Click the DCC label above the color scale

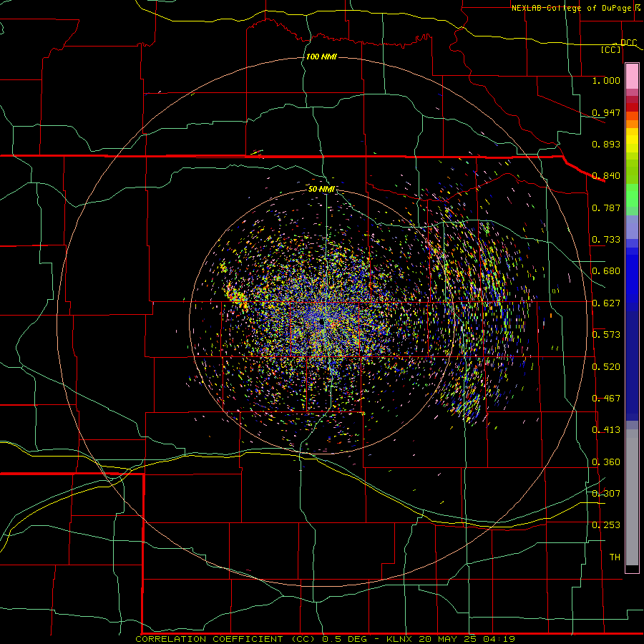(x=628, y=42)
